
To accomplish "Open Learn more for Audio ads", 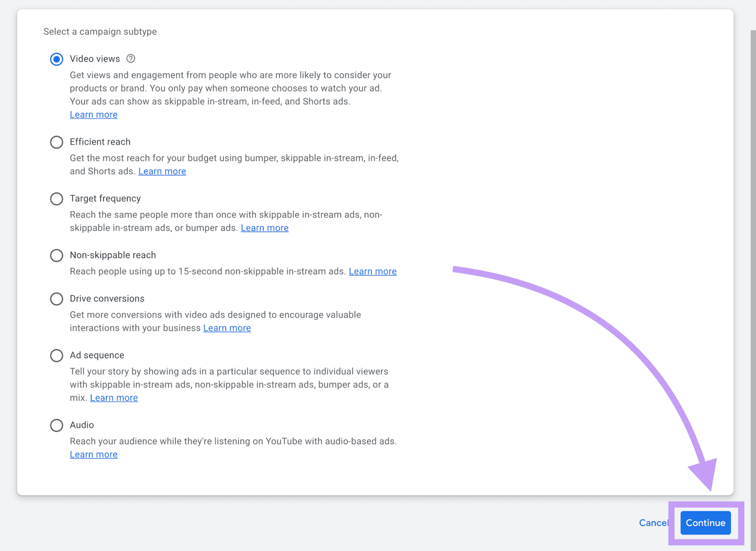I will coord(93,454).
